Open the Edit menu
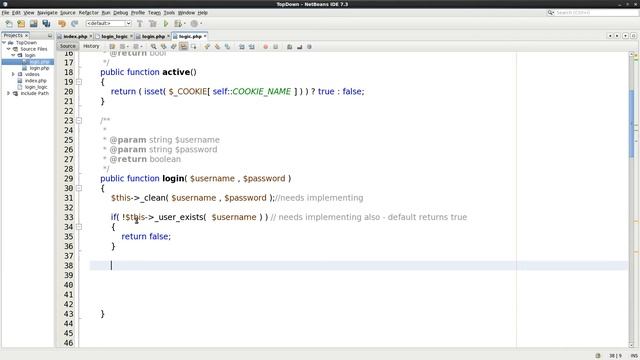This screenshot has width=640, height=360. [x=16, y=13]
